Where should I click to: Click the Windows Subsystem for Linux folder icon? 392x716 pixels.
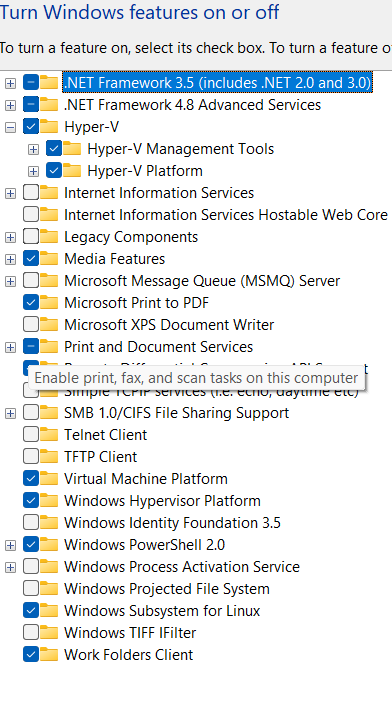coord(49,610)
